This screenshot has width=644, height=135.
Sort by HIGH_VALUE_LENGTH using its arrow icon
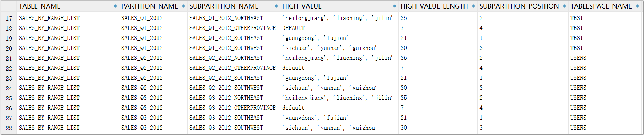point(473,6)
